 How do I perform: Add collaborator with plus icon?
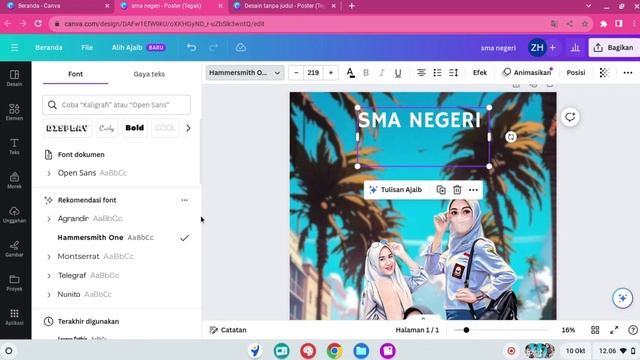pos(553,48)
